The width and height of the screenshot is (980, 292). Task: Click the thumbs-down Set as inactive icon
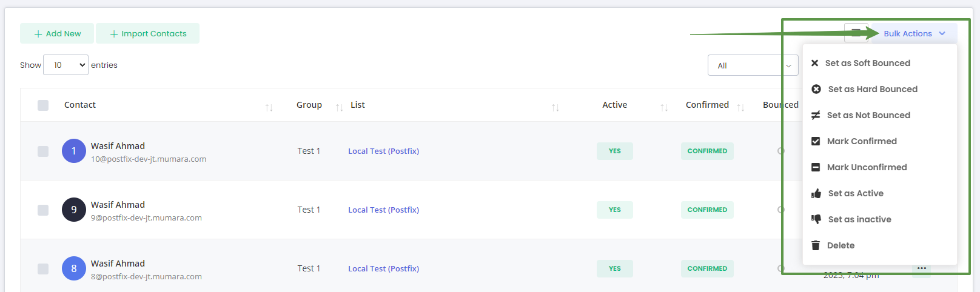[x=816, y=219]
